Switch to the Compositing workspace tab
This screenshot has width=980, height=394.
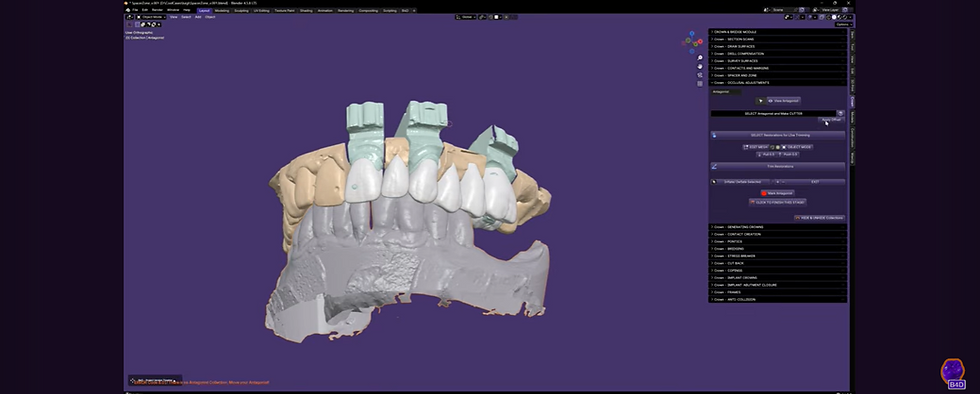click(369, 10)
